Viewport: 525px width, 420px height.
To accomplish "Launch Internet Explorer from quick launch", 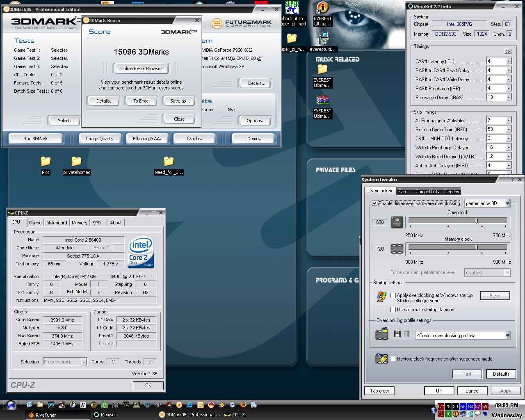I will (x=189, y=405).
